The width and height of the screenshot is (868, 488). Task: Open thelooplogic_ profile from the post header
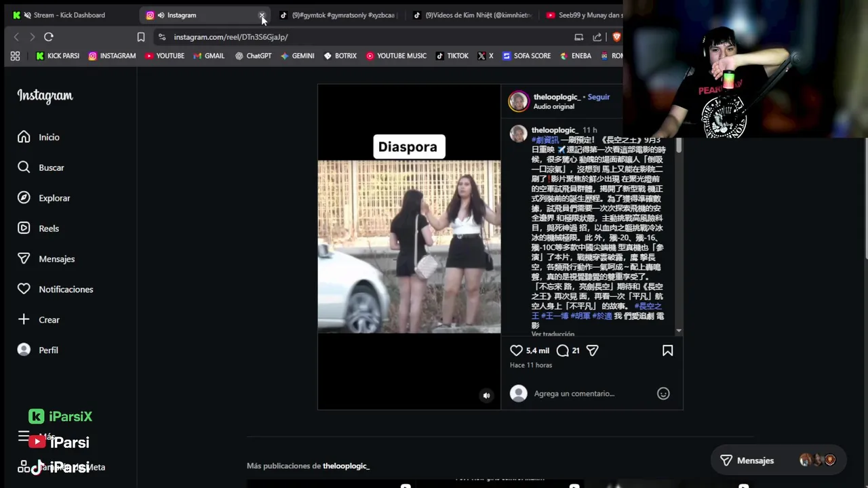click(557, 97)
